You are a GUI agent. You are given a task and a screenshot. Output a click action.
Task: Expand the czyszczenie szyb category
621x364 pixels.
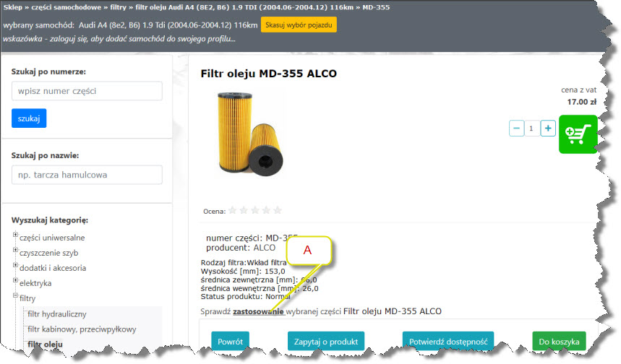15,250
